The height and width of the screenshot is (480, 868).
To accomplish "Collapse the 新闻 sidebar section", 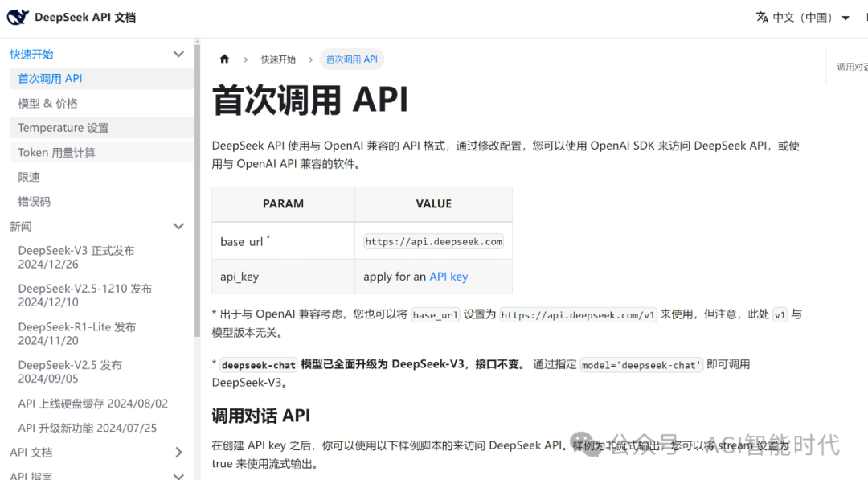I will click(x=178, y=227).
